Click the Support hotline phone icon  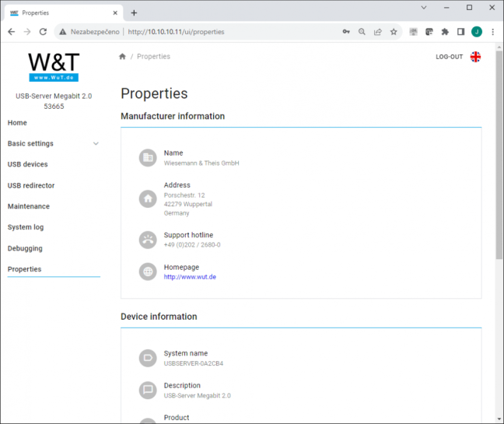(x=148, y=240)
